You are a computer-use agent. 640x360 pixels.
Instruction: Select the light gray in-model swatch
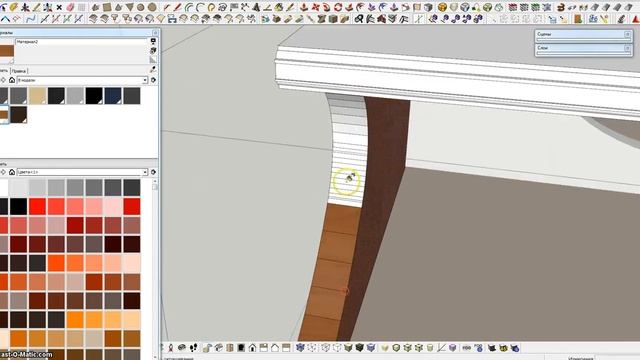tap(75, 96)
